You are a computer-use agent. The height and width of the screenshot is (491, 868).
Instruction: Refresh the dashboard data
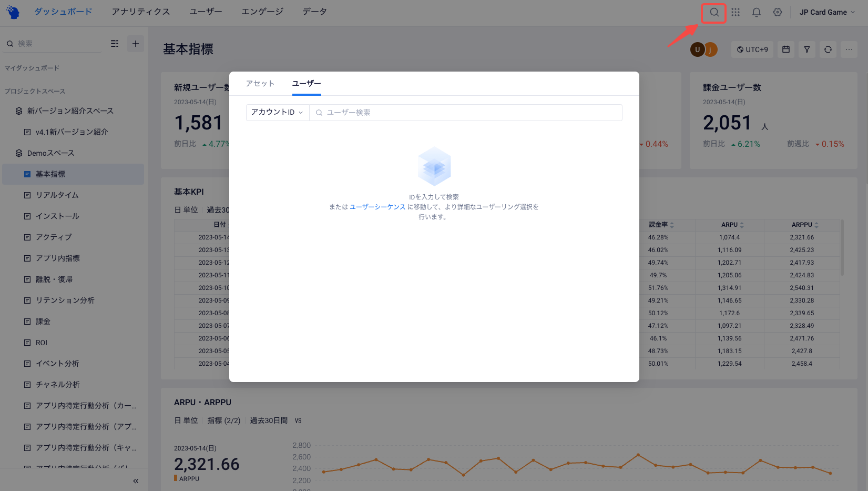(828, 49)
